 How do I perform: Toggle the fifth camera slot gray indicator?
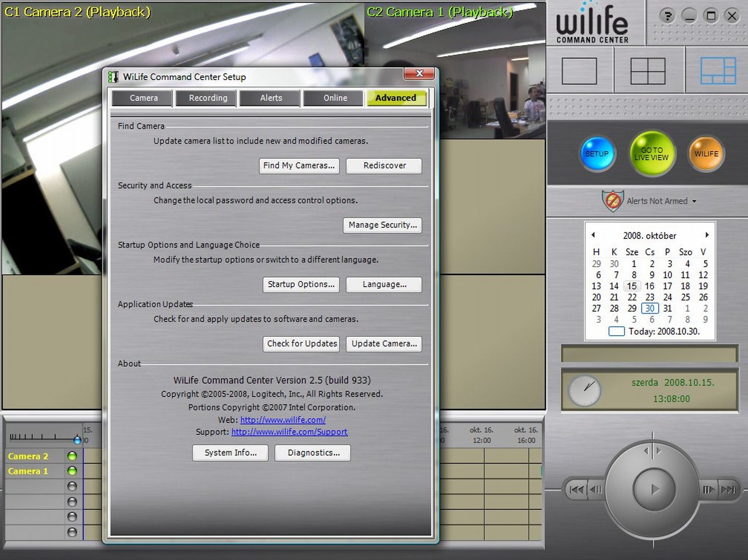tap(72, 517)
